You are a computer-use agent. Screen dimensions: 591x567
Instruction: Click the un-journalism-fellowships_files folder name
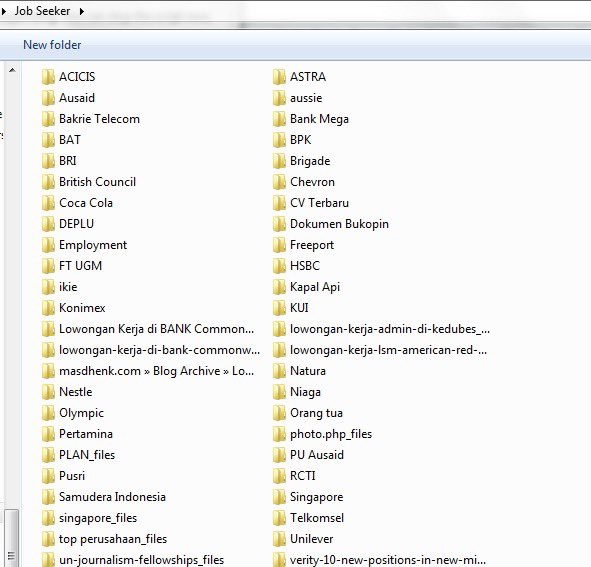(142, 560)
